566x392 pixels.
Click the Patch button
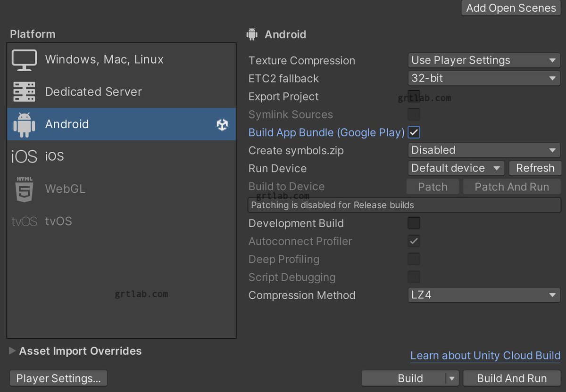pyautogui.click(x=433, y=187)
